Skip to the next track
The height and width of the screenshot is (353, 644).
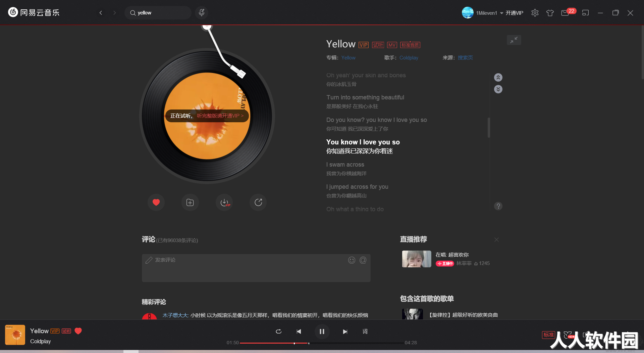point(345,332)
